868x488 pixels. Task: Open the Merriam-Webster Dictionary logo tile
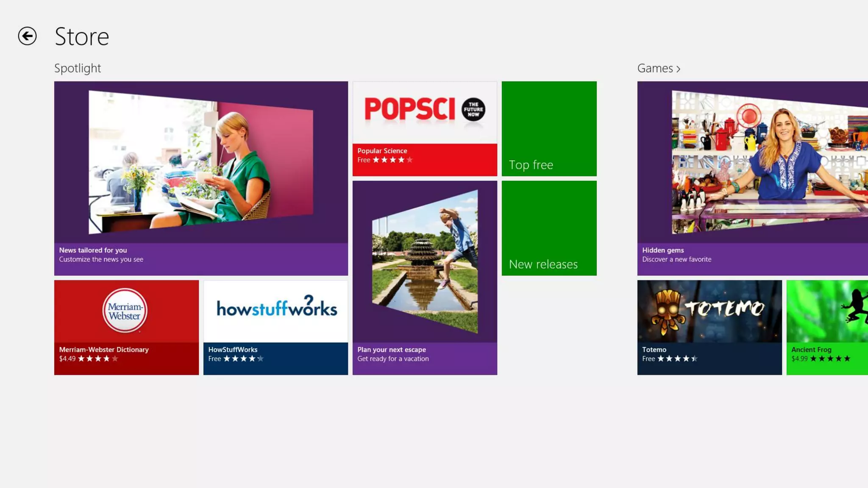pyautogui.click(x=125, y=311)
